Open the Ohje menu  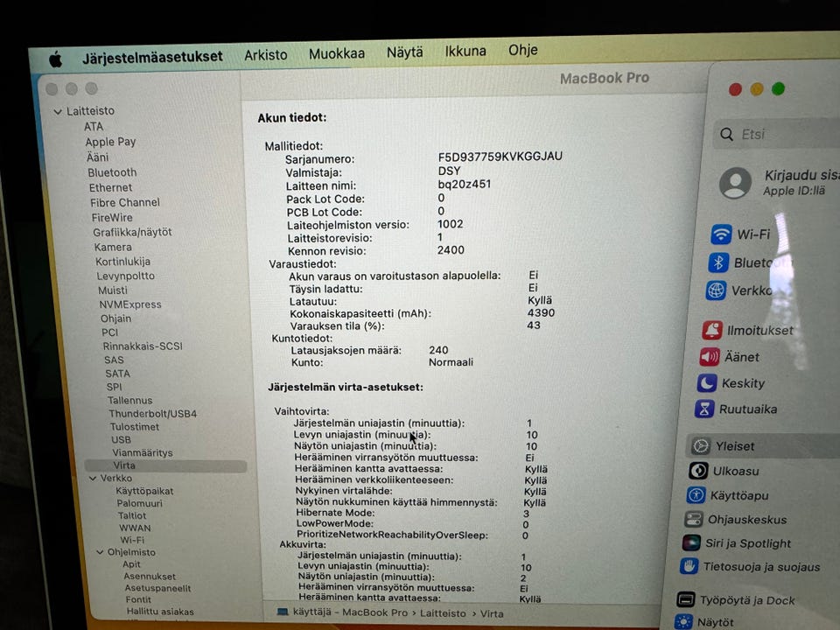[x=523, y=50]
